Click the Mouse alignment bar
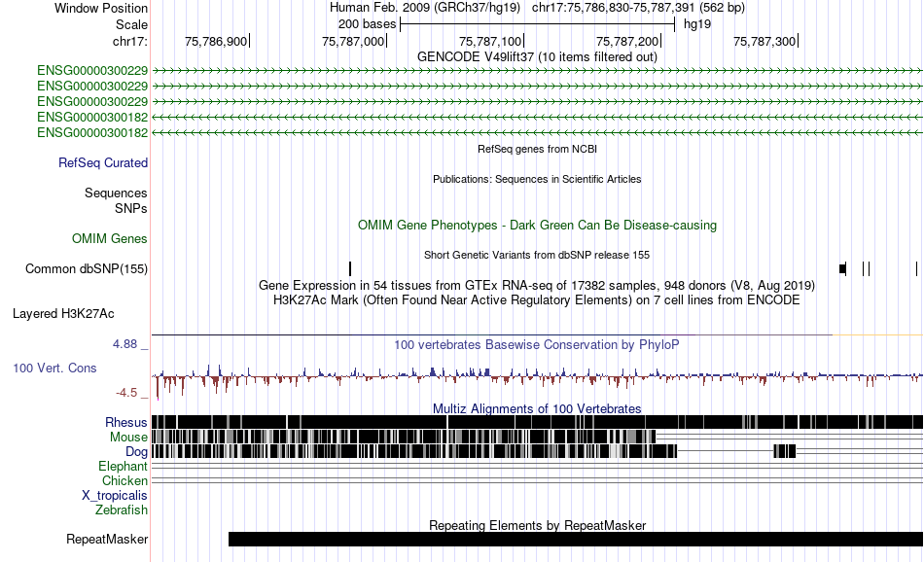Image resolution: width=924 pixels, height=562 pixels. pos(404,437)
